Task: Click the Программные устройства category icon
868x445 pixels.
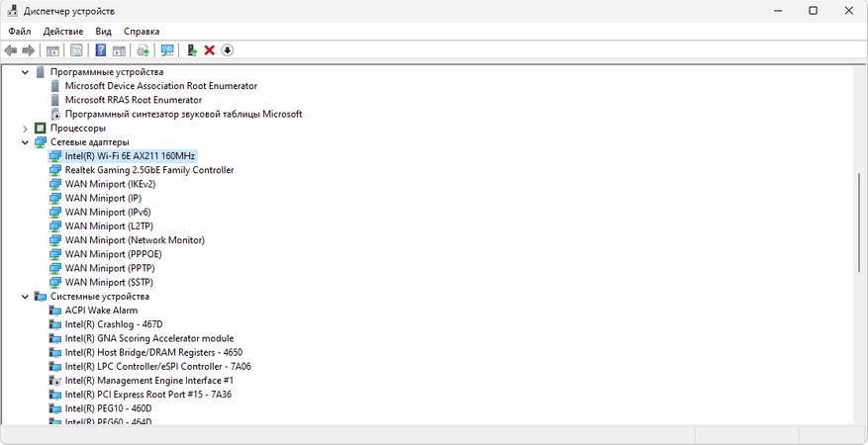Action: point(40,72)
